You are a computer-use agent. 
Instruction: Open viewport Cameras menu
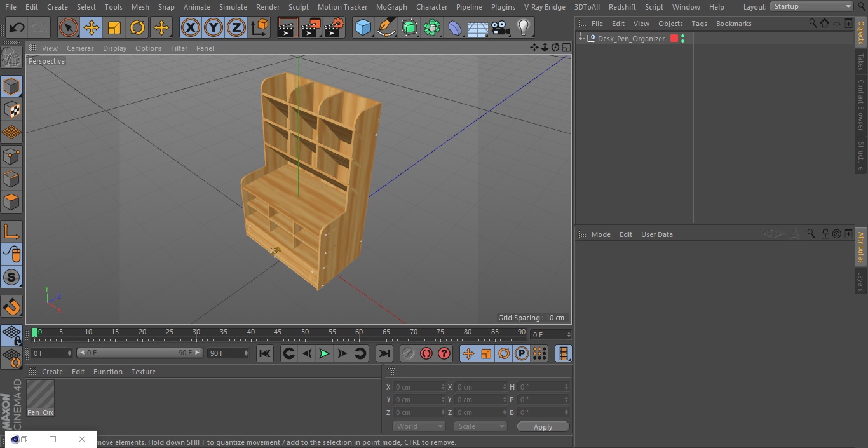pos(80,48)
